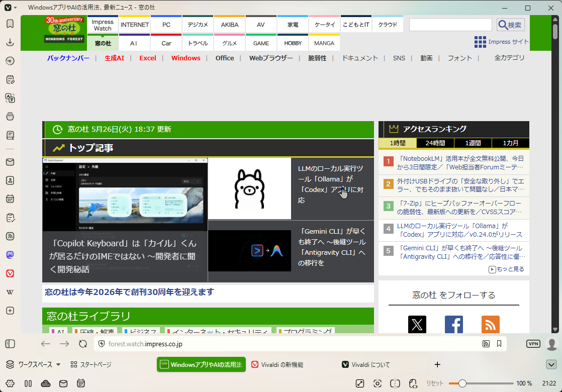
Task: Select the 24時間 ranking tab
Action: point(435,143)
